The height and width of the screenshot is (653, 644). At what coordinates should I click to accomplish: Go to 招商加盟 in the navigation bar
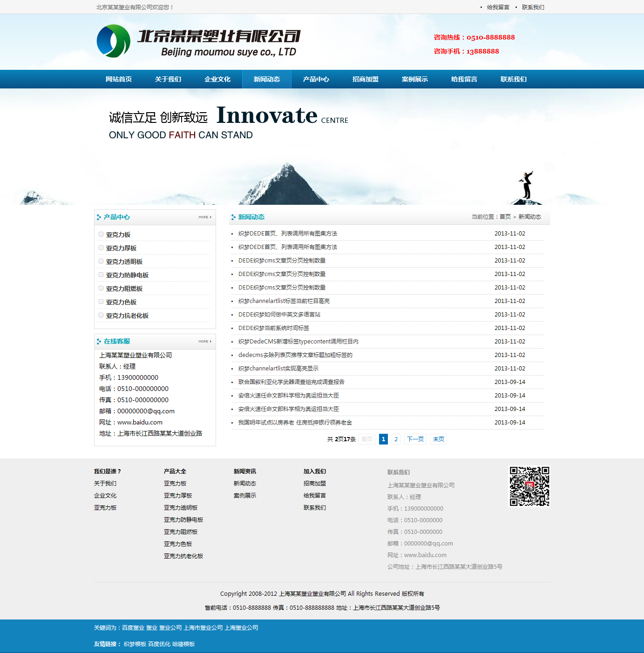365,79
